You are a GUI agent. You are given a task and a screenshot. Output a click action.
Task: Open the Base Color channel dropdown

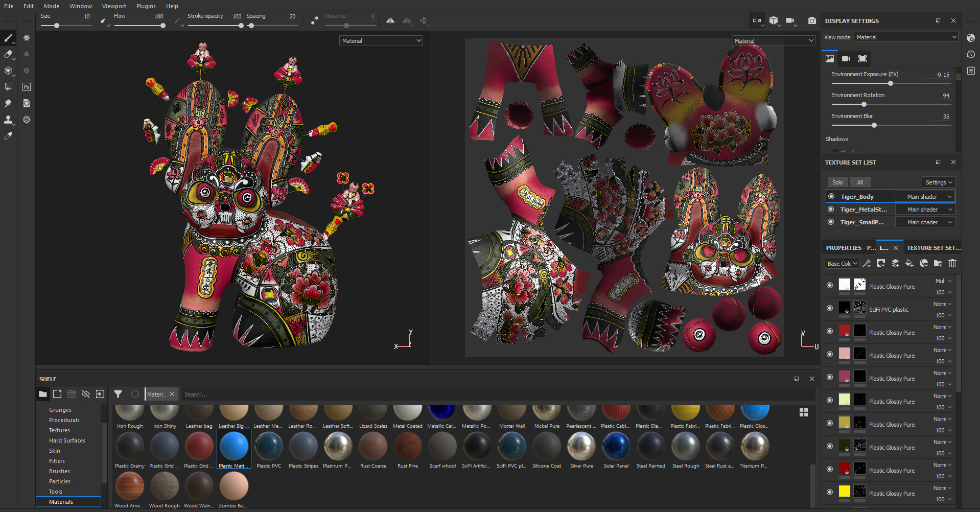tap(842, 264)
